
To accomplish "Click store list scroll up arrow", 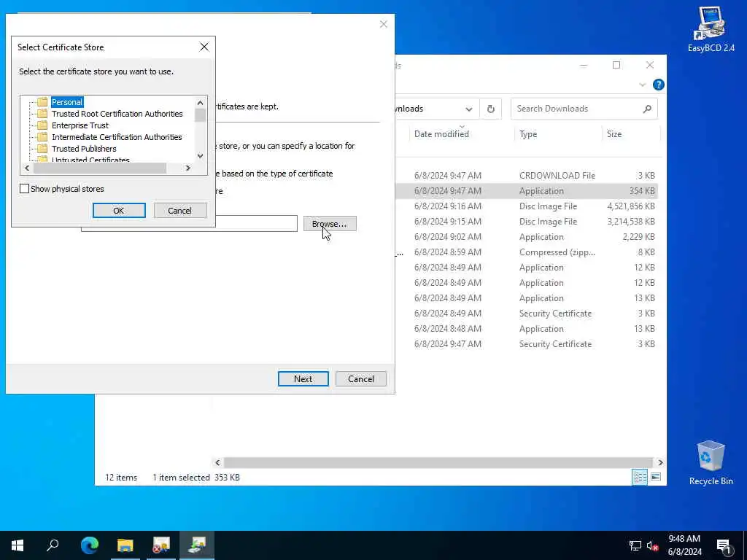I will pos(200,102).
